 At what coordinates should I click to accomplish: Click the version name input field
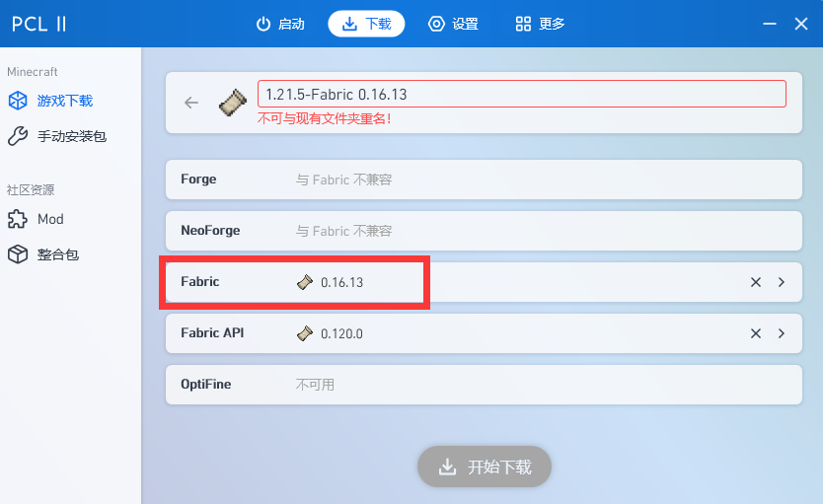click(x=521, y=94)
